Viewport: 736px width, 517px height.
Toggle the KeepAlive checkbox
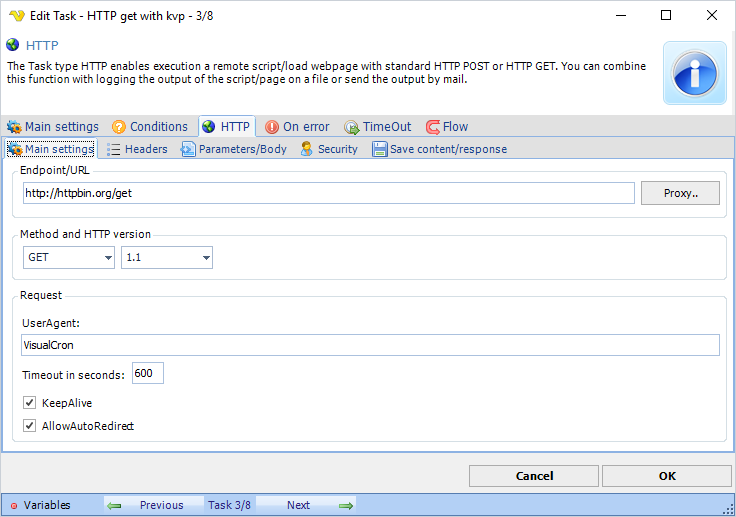click(x=30, y=402)
